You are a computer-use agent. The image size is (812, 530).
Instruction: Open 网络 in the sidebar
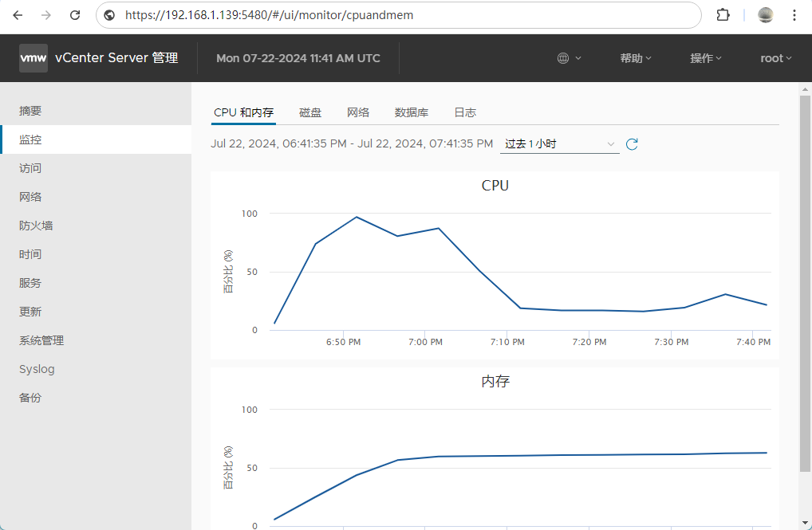click(x=96, y=197)
